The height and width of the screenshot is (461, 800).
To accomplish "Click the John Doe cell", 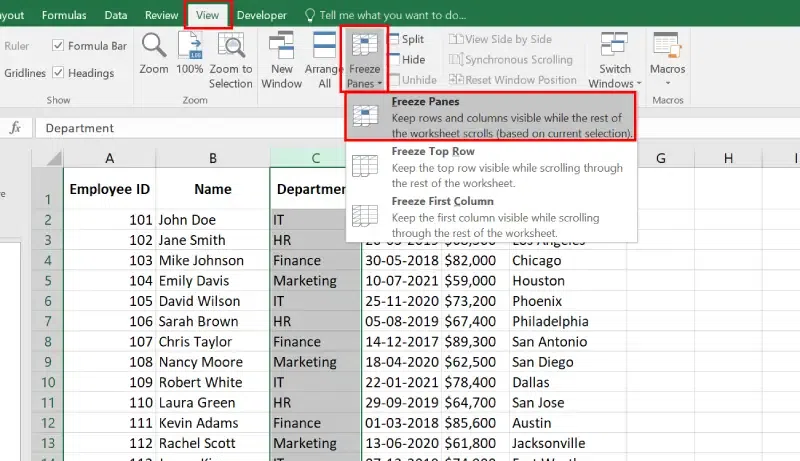I will [x=213, y=220].
